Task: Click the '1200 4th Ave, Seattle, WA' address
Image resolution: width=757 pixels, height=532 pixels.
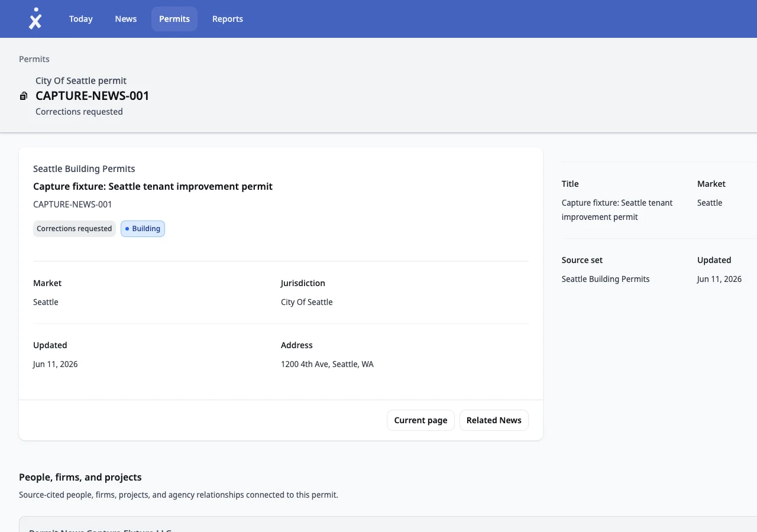Action: pos(327,364)
